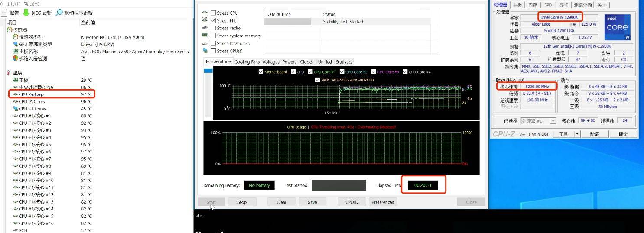
Task: Toggle the CPU Core #4 graph checkbox
Action: click(405, 72)
